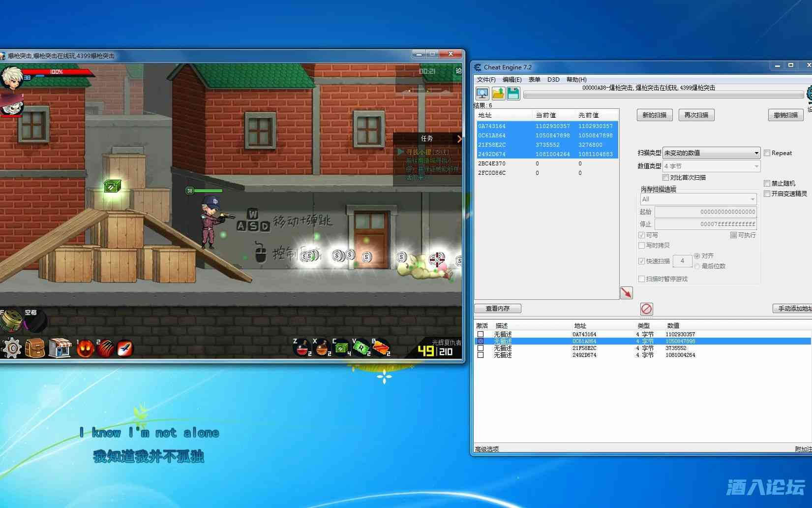Screen dimensions: 812x508
Task: Click the 查看内存 memory view button
Action: 497,309
